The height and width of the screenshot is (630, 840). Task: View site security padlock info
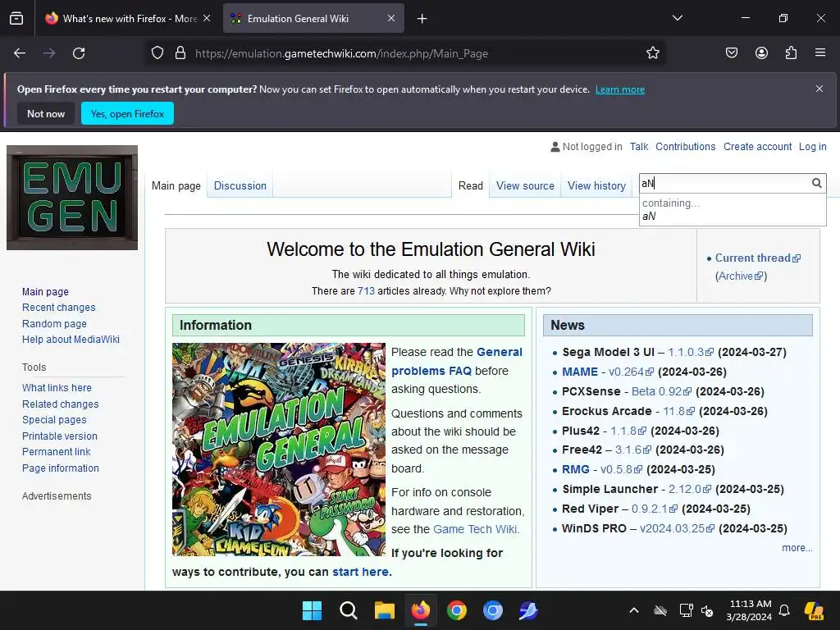[180, 53]
